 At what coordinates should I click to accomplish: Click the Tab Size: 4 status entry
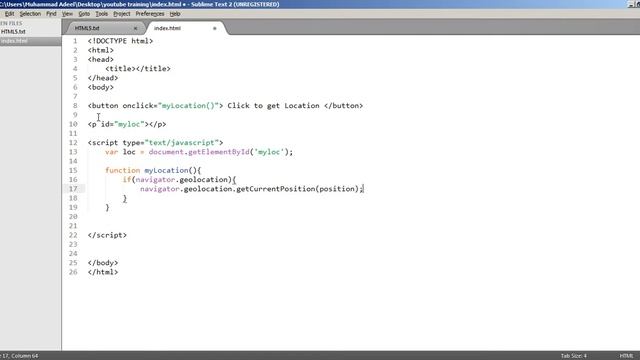click(x=573, y=356)
